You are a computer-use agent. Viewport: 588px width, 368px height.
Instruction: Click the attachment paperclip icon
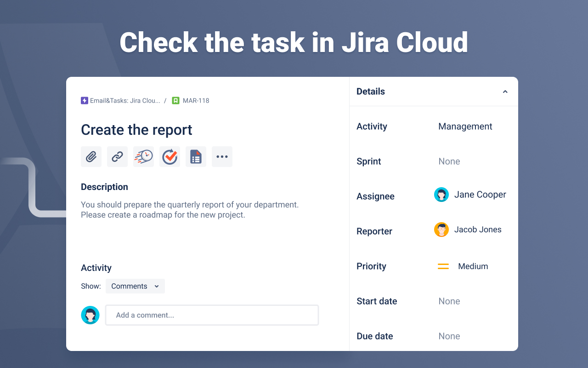(91, 156)
